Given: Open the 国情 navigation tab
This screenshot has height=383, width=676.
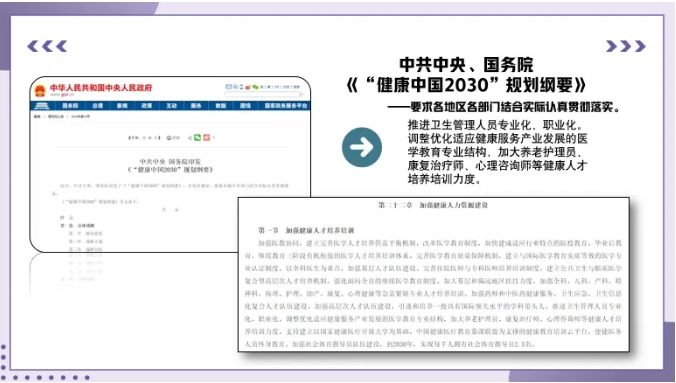Looking at the screenshot, I should point(245,106).
